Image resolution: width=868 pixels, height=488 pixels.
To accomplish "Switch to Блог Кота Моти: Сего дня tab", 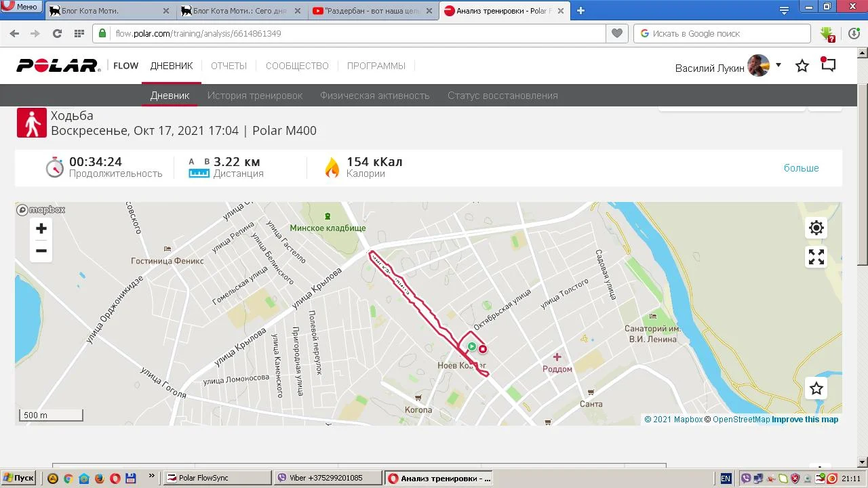I will coord(240,11).
